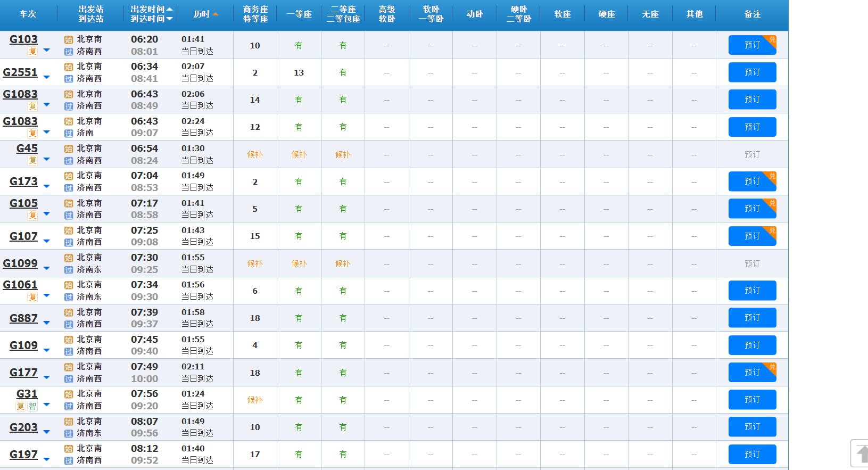Image resolution: width=868 pixels, height=470 pixels.
Task: Click business seat count 6 for G1061
Action: pyautogui.click(x=255, y=291)
